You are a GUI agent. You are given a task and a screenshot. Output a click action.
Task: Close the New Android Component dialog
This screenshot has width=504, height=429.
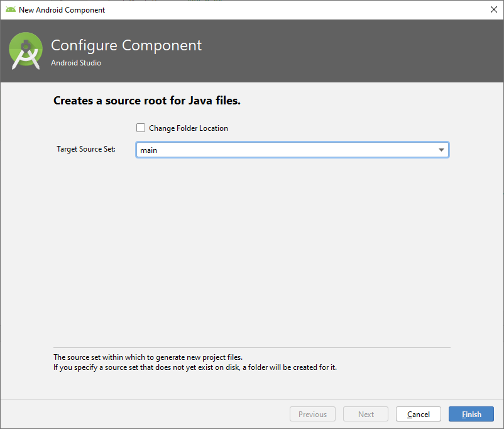pyautogui.click(x=493, y=9)
